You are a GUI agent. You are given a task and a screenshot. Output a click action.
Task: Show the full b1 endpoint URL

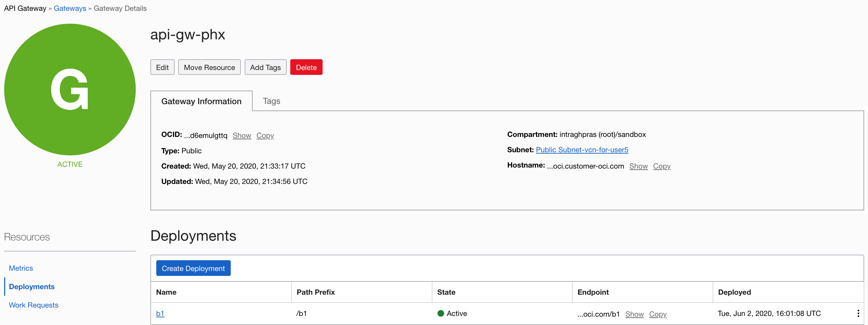coord(634,314)
